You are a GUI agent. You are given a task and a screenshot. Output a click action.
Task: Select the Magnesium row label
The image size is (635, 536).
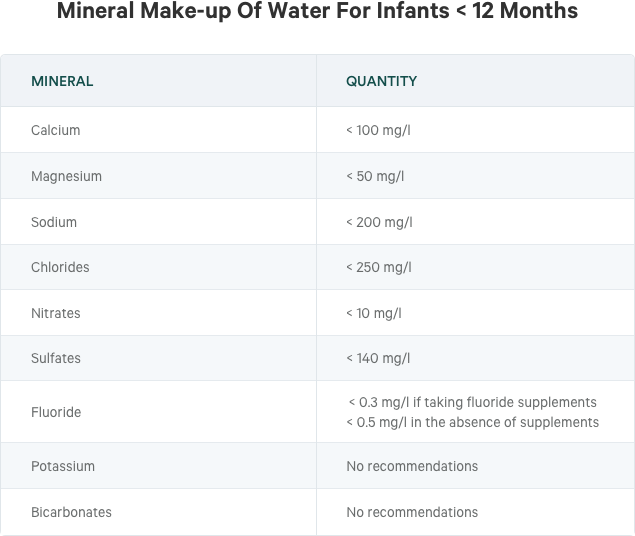tap(66, 176)
